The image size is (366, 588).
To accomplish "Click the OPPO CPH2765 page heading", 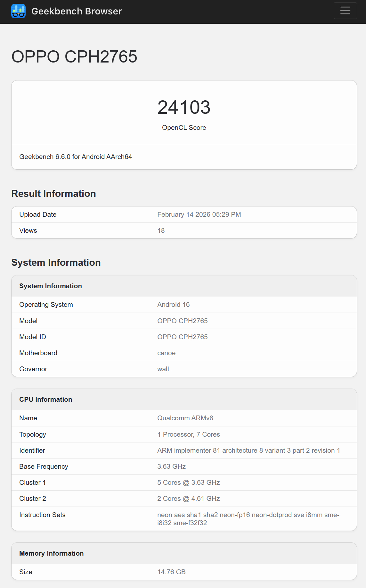I will click(74, 57).
